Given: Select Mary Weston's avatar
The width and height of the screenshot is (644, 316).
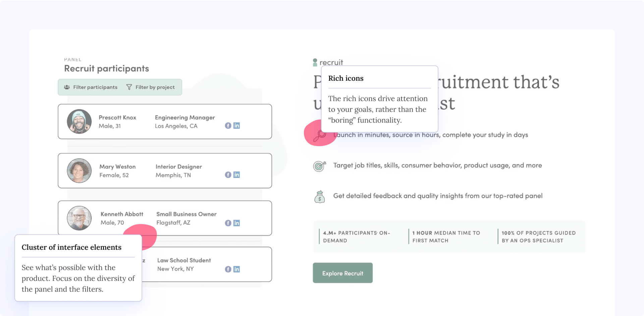Looking at the screenshot, I should [79, 171].
